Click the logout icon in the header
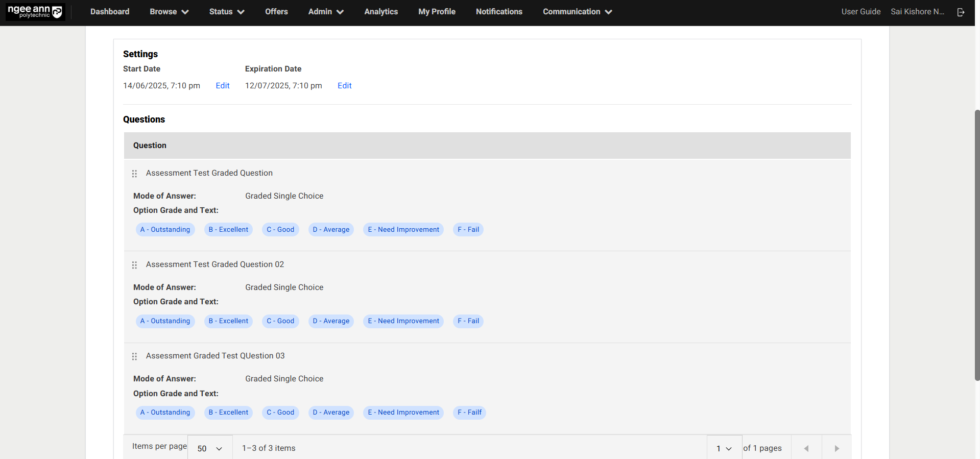The height and width of the screenshot is (459, 980). [x=961, y=12]
